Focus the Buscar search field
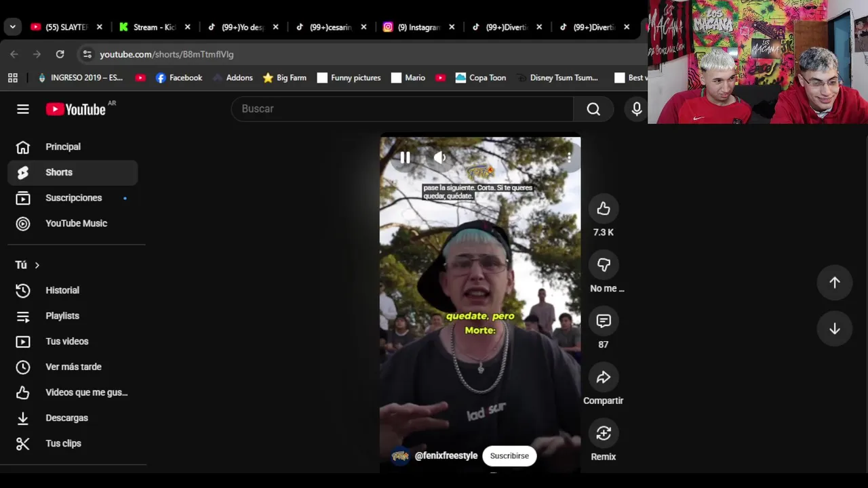Screen dimensions: 868x488 pos(402,109)
